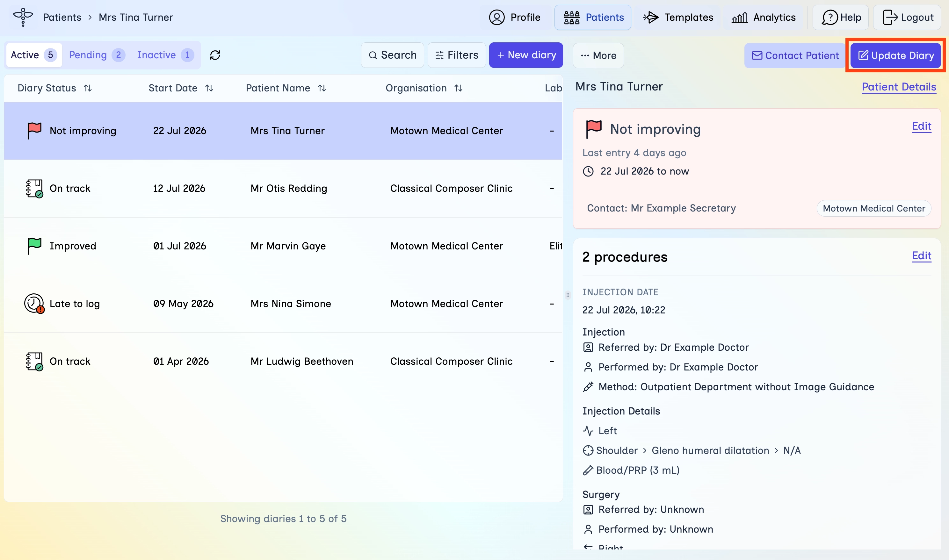Click red flag icon in Tina Turner row
Image resolution: width=949 pixels, height=560 pixels.
click(x=34, y=131)
